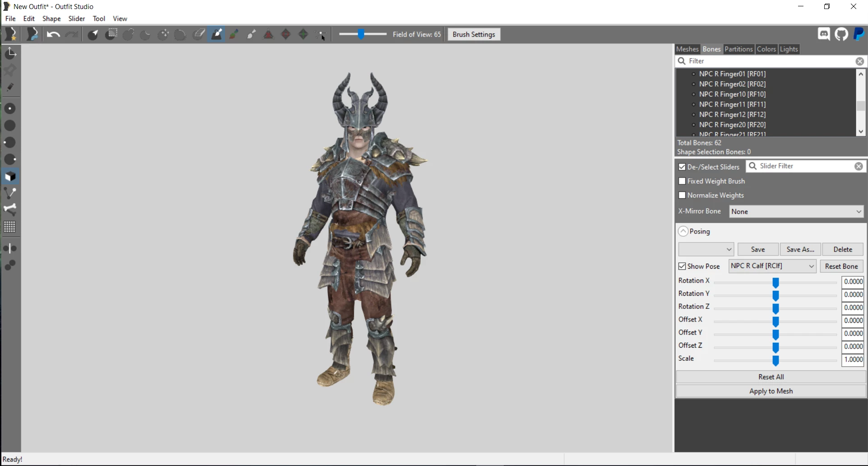Screen dimensions: 868x466
Task: Open the View menu
Action: (x=120, y=19)
